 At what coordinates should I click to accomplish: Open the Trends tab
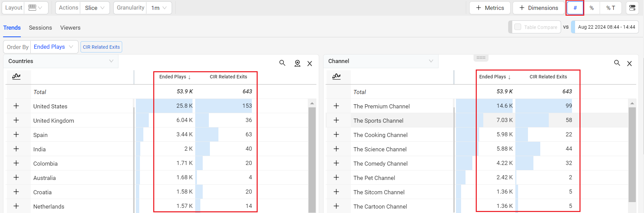coord(12,28)
